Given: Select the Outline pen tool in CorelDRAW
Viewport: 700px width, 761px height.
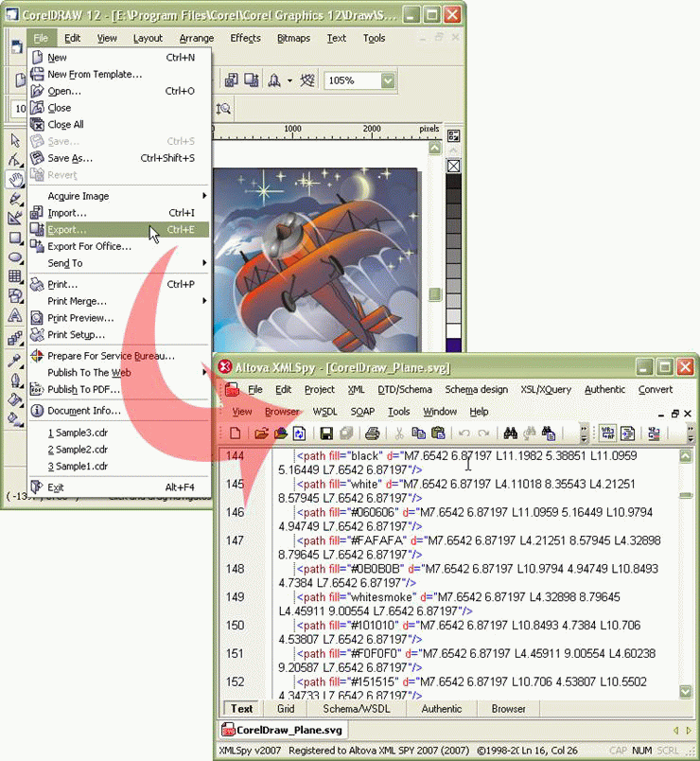Looking at the screenshot, I should [15, 380].
